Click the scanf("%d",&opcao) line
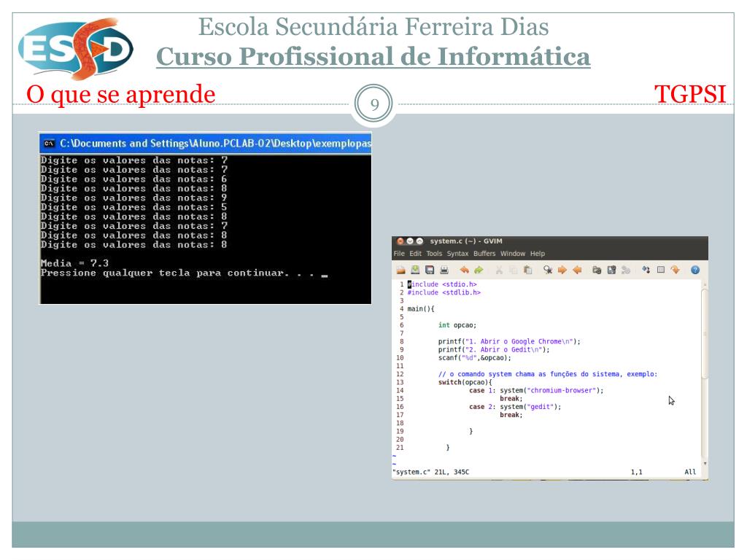The image size is (747, 560). 474,357
